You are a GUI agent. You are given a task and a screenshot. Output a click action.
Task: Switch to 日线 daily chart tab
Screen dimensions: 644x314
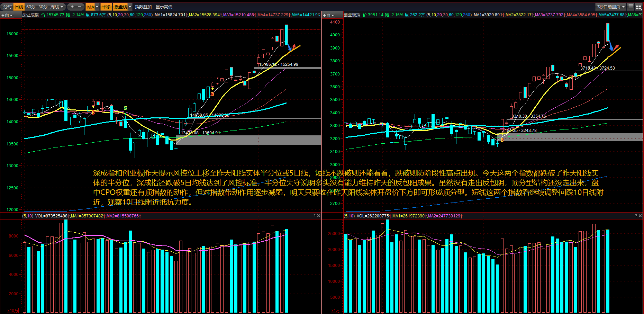click(x=19, y=7)
